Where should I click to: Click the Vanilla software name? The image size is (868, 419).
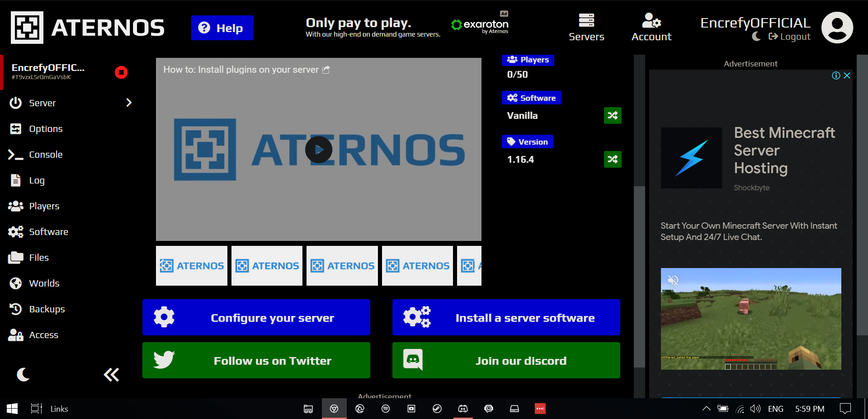[x=522, y=116]
